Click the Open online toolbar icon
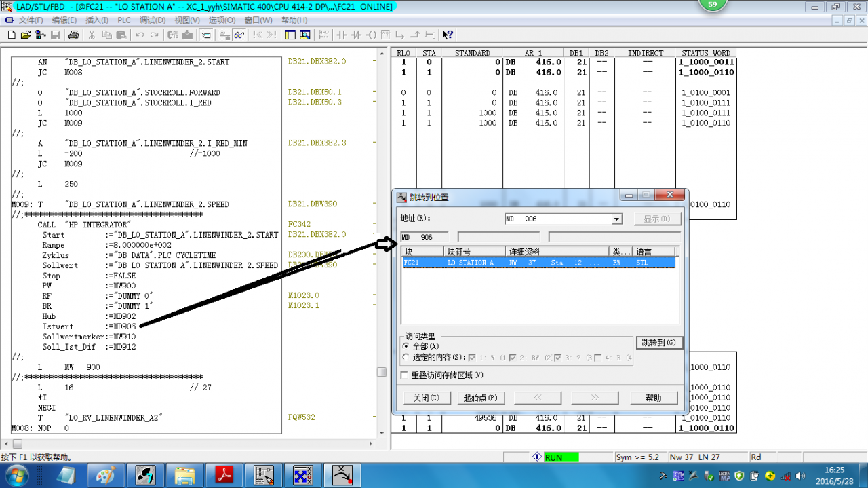Viewport: 868px width, 488px height. point(40,35)
